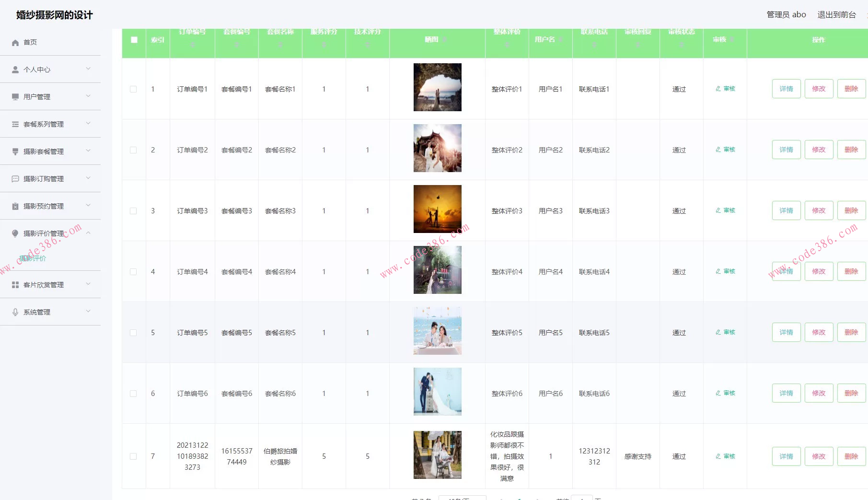The height and width of the screenshot is (500, 868).
Task: Click 删除 for the 订单编号1 row
Action: click(x=851, y=89)
